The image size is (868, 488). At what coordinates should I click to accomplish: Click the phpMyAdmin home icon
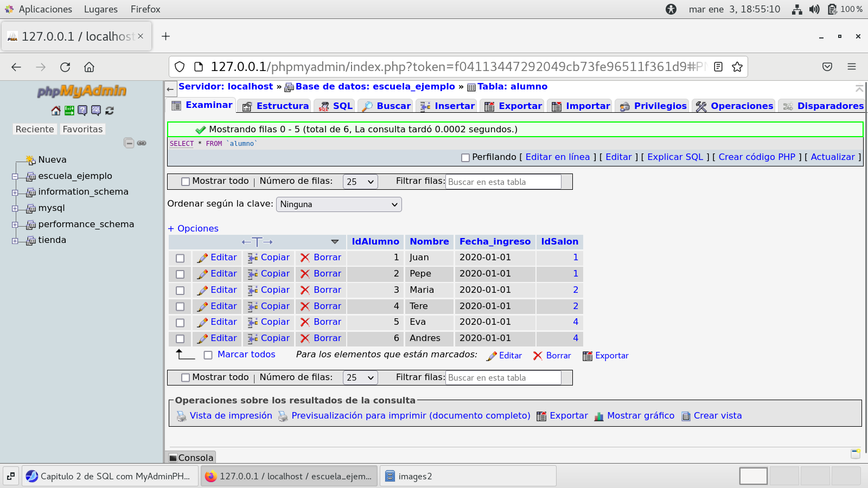coord(55,111)
